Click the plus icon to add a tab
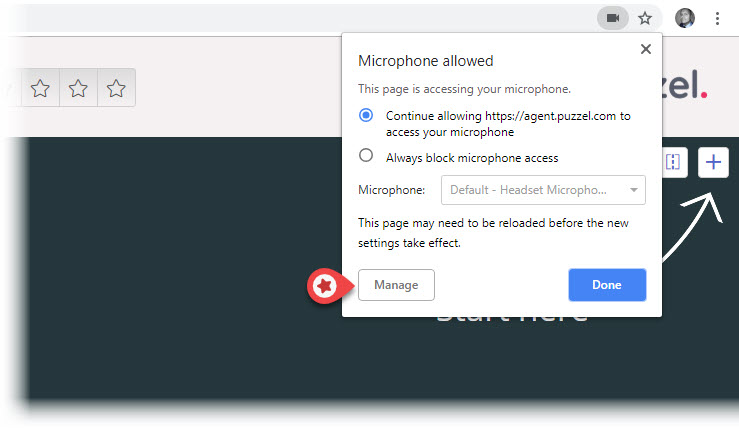739x428 pixels. pos(713,162)
